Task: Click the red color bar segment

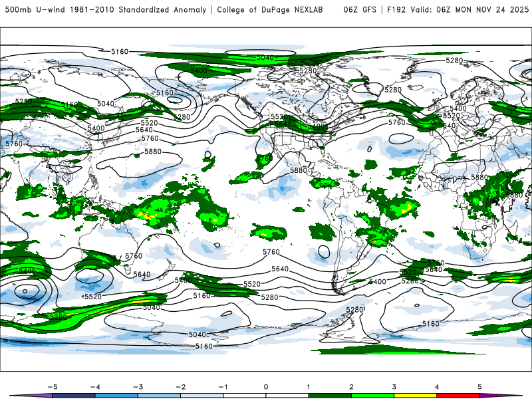Action: [458, 396]
